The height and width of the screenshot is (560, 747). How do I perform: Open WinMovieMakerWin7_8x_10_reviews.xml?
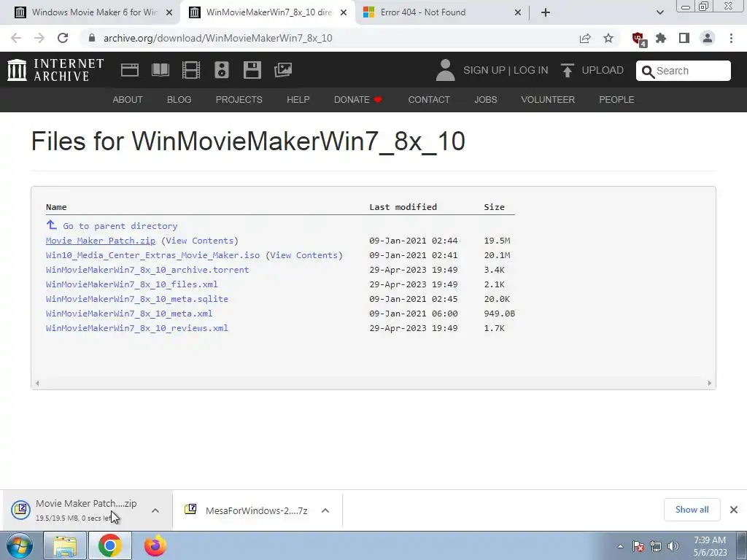[x=136, y=328]
